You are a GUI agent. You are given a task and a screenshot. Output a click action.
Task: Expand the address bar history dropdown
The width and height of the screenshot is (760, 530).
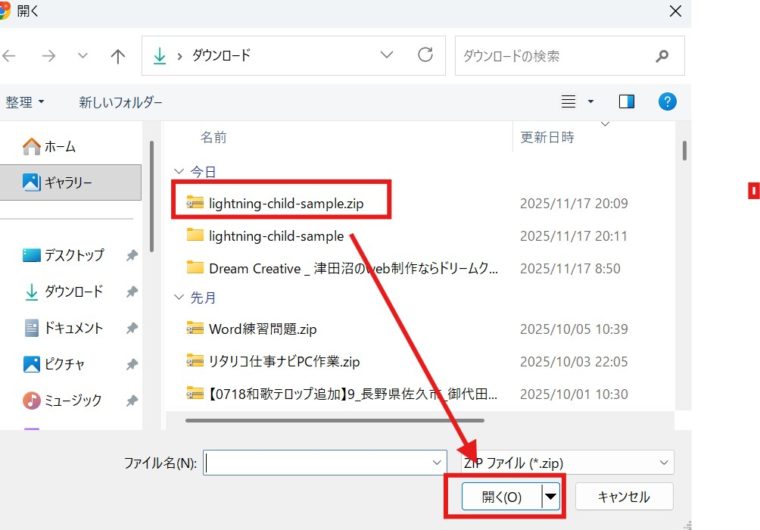point(386,56)
